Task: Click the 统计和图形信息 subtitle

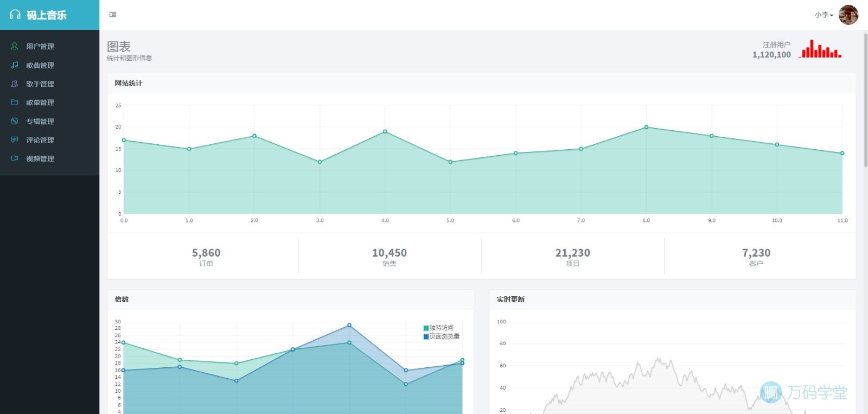Action: [129, 58]
